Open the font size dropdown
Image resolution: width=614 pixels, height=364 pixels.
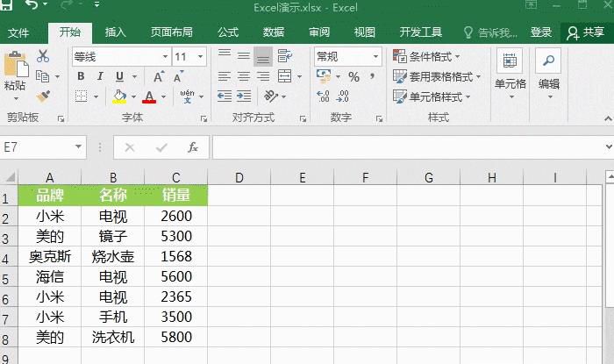pyautogui.click(x=201, y=57)
